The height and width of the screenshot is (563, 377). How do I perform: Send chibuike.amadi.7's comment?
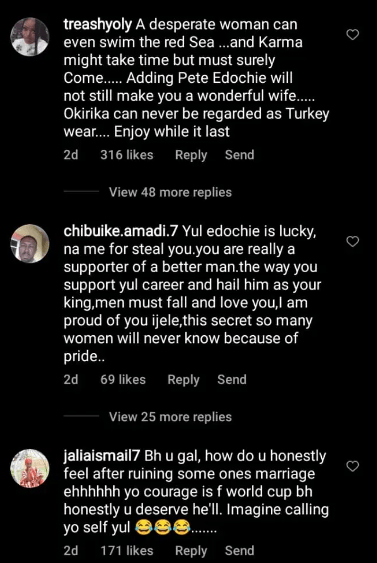tap(232, 380)
